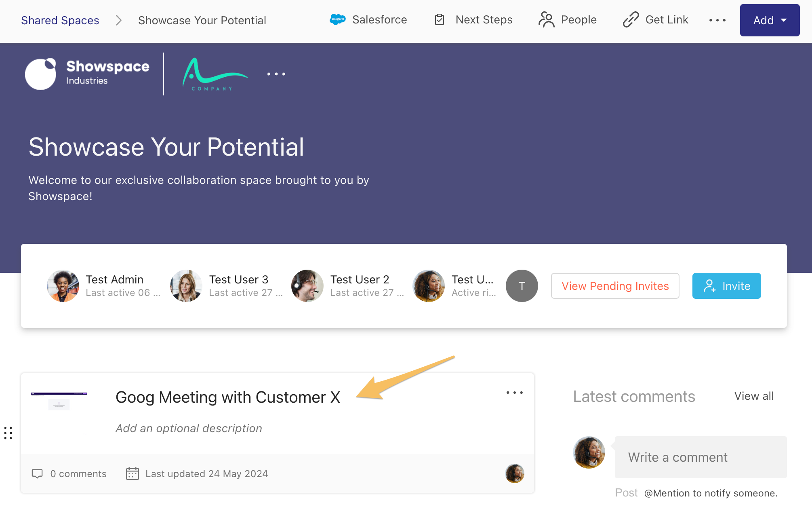This screenshot has height=507, width=812.
Task: Click the Salesforce cloud icon
Action: 337,19
